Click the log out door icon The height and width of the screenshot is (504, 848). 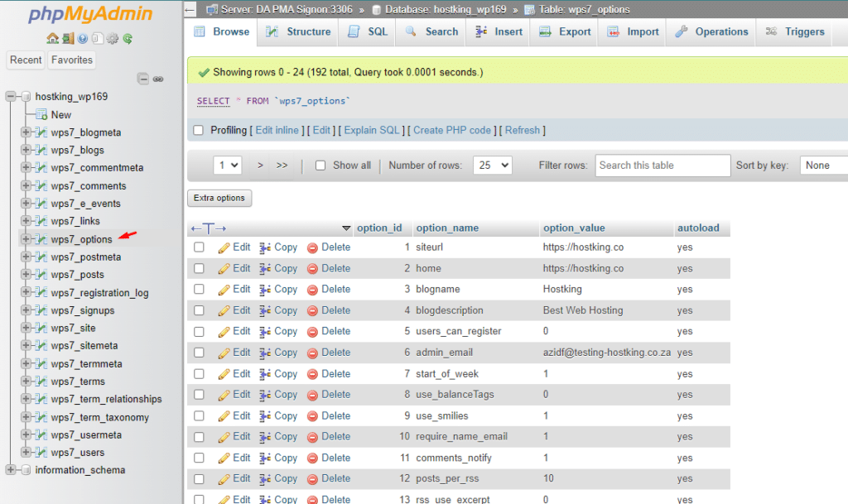[68, 38]
